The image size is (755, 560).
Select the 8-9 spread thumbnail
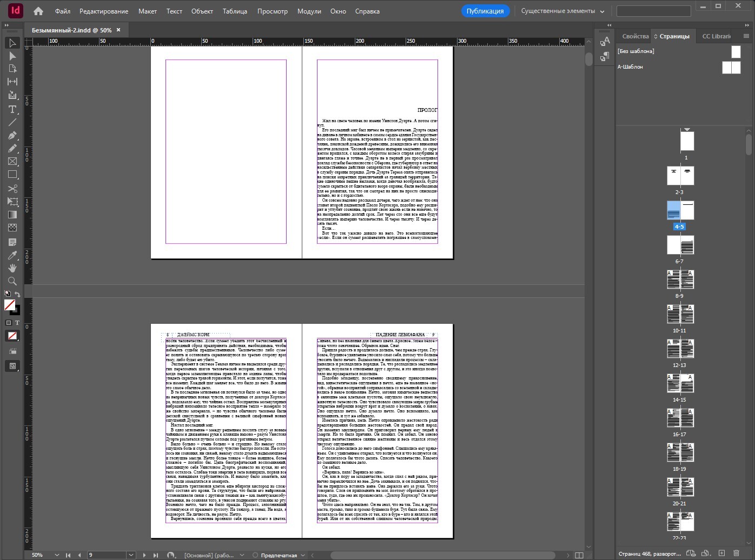point(680,279)
